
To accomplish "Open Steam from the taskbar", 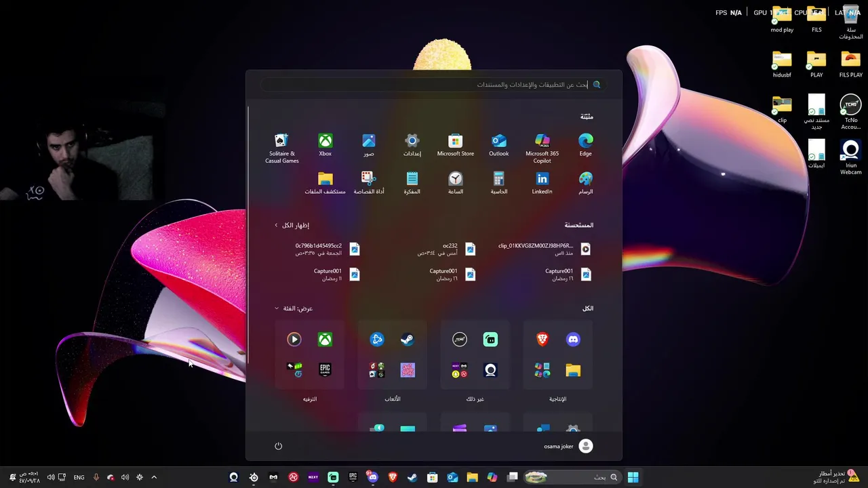I will pos(412,477).
